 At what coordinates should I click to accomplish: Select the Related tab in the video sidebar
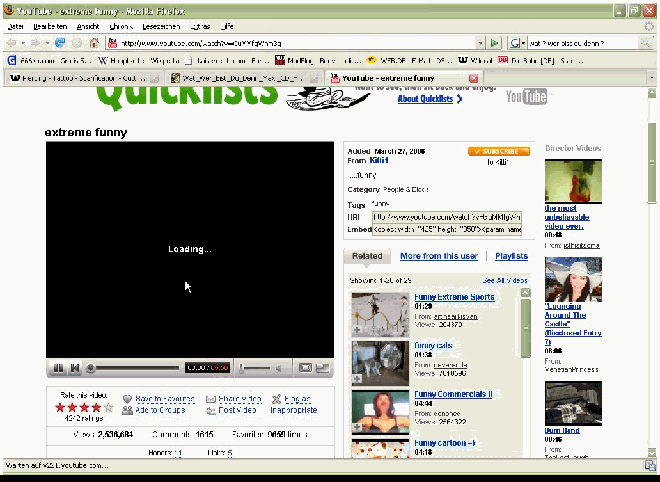[x=367, y=256]
